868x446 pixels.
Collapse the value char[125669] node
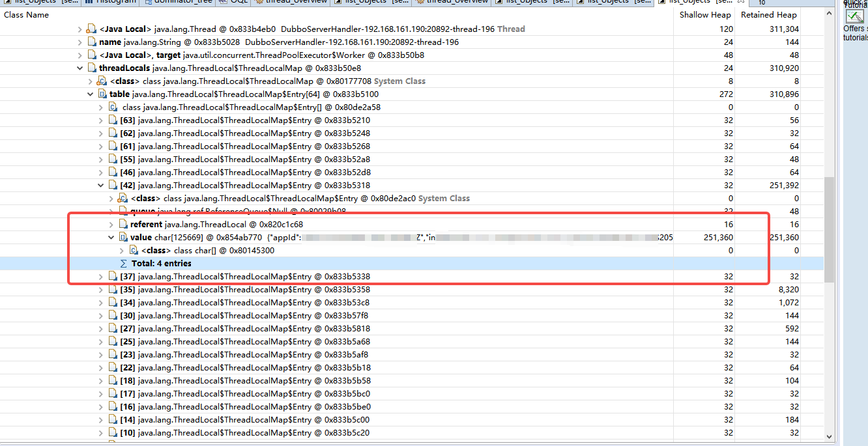(x=111, y=238)
